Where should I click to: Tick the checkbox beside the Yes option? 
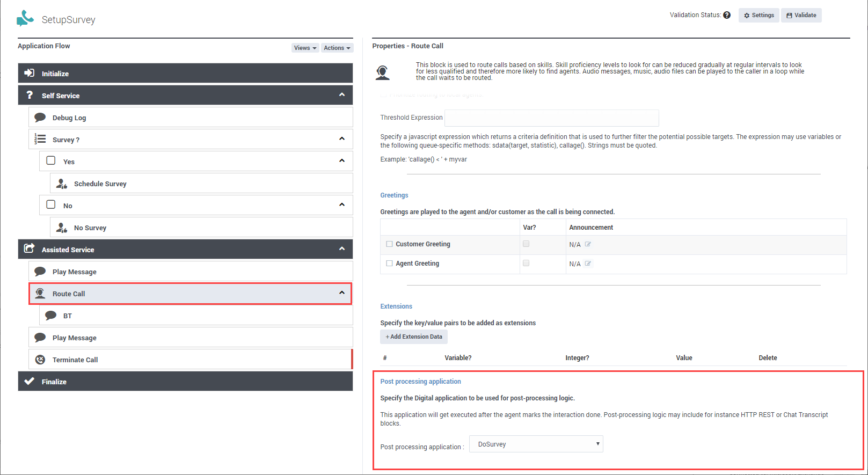click(x=51, y=160)
